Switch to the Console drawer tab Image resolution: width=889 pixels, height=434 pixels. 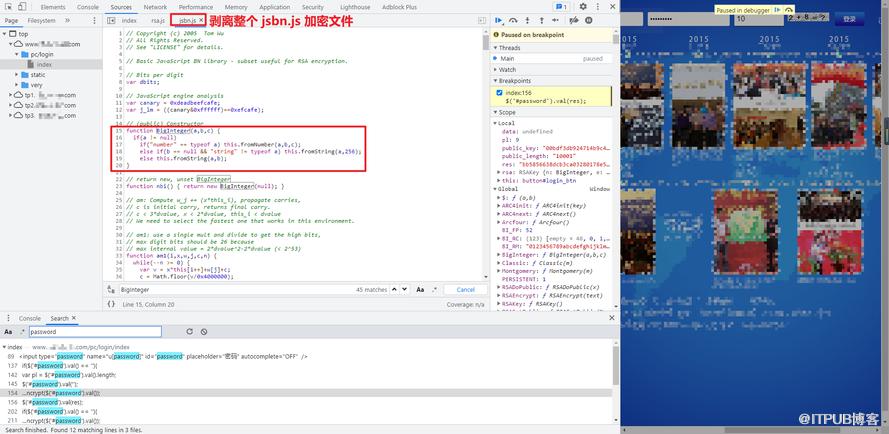[29, 318]
